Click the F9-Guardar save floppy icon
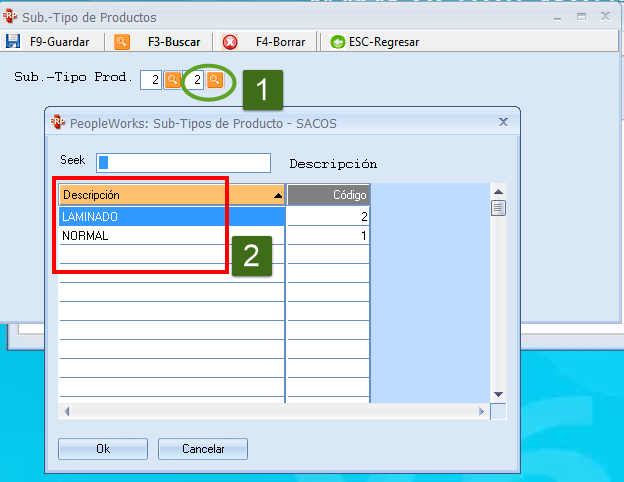 coord(13,42)
